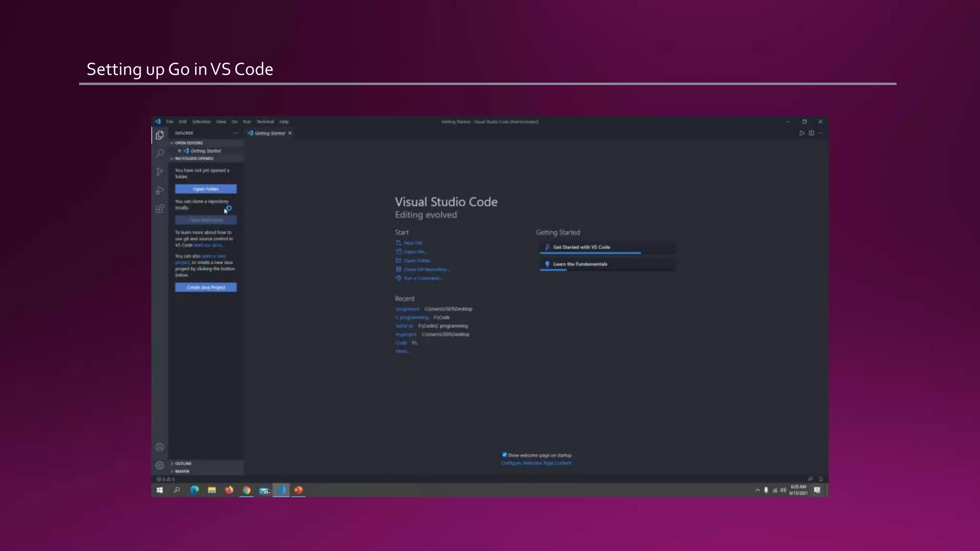The width and height of the screenshot is (980, 551).
Task: Click Clone Git Repository link
Action: tap(423, 270)
